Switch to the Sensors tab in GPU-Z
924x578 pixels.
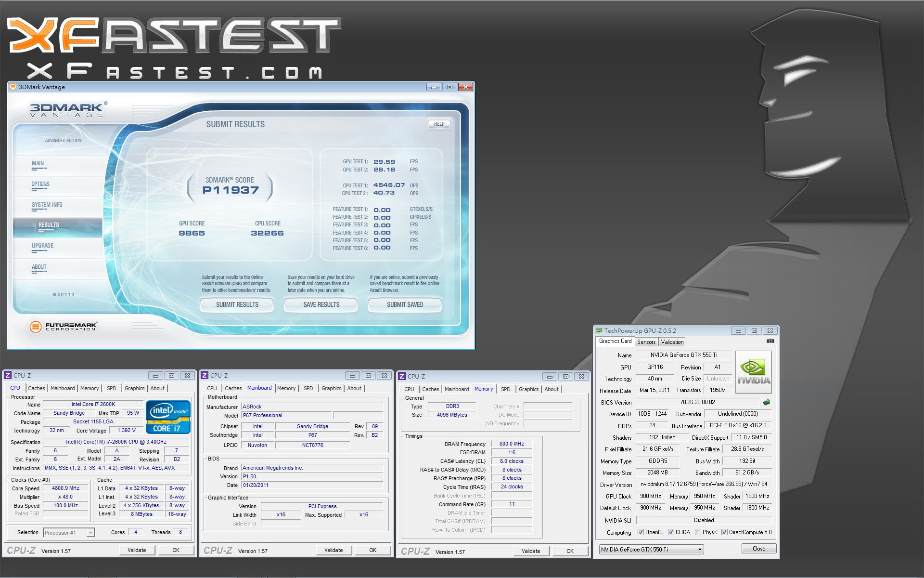(646, 342)
